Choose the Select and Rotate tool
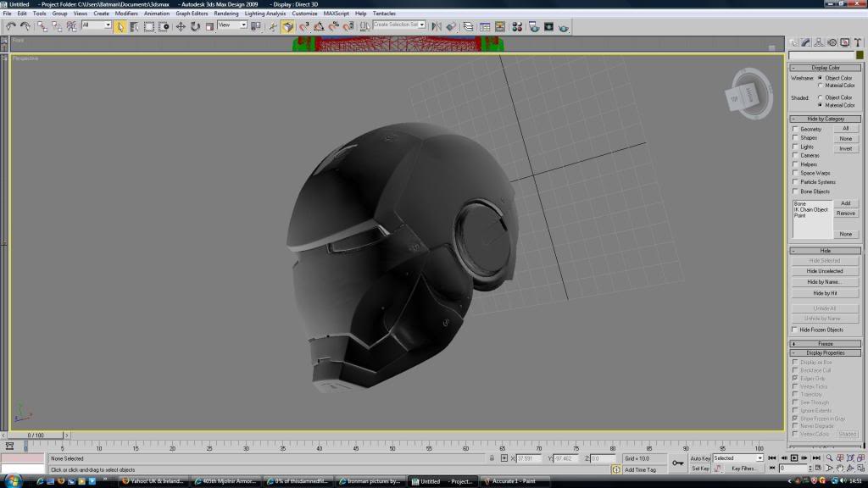868x488 pixels. point(195,26)
